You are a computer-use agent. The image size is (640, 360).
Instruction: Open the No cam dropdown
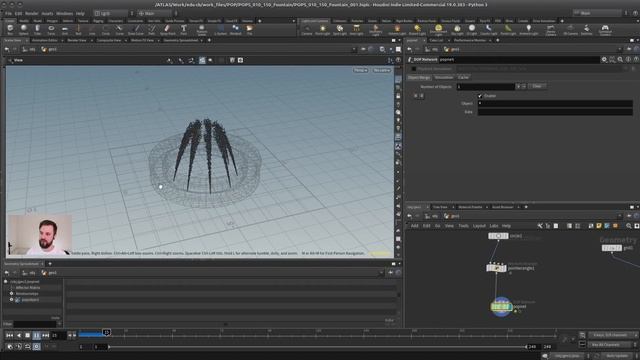[382, 70]
